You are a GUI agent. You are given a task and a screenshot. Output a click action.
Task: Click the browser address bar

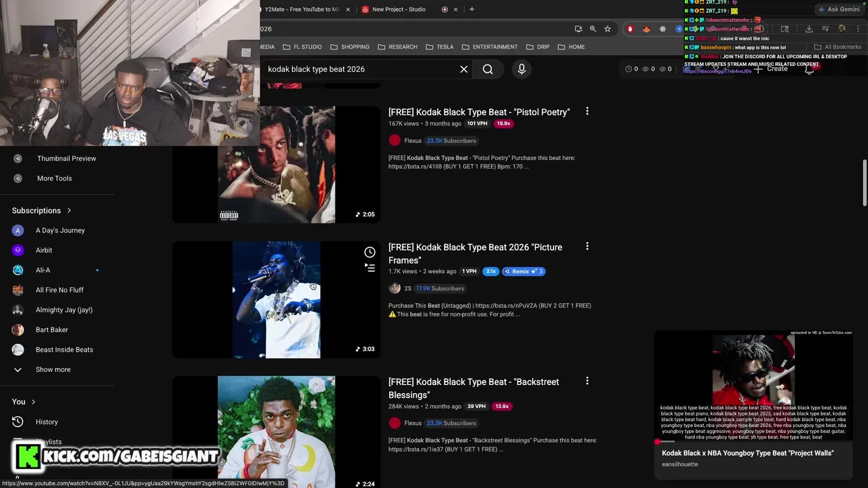[x=414, y=28]
